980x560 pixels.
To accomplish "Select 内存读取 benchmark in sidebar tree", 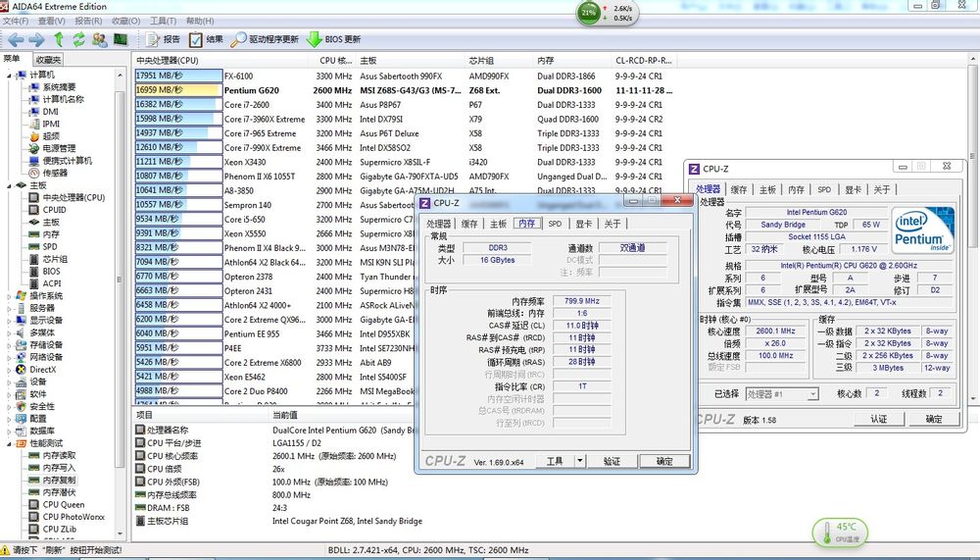I will point(59,455).
